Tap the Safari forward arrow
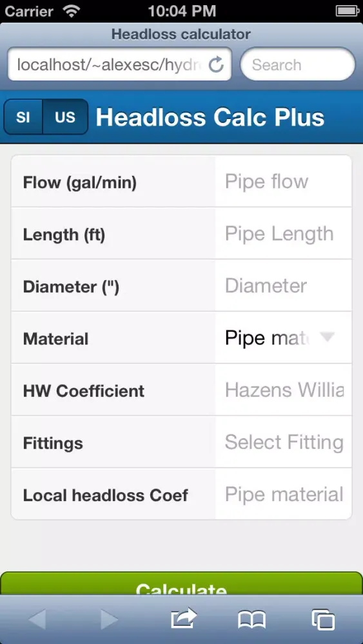Screen dimensions: 363x644 [109, 620]
